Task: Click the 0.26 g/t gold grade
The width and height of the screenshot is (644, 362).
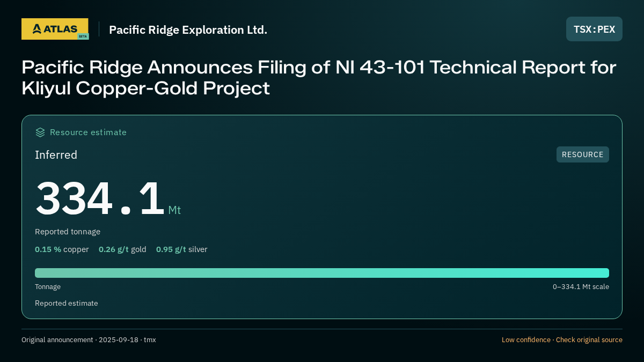Action: pyautogui.click(x=122, y=249)
